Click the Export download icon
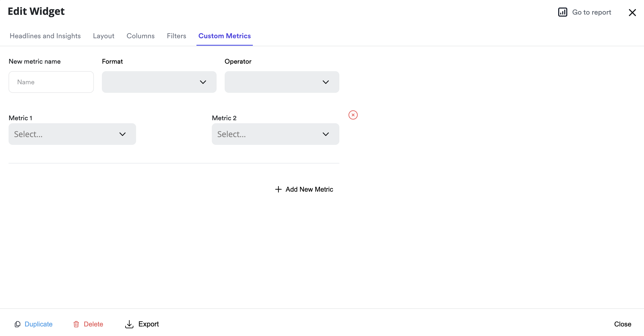644x336 pixels. tap(129, 324)
